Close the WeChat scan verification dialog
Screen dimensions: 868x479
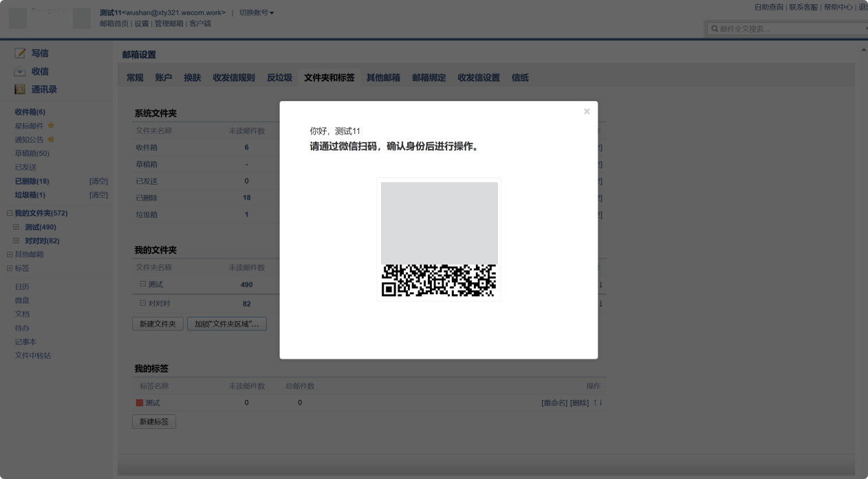coord(587,111)
